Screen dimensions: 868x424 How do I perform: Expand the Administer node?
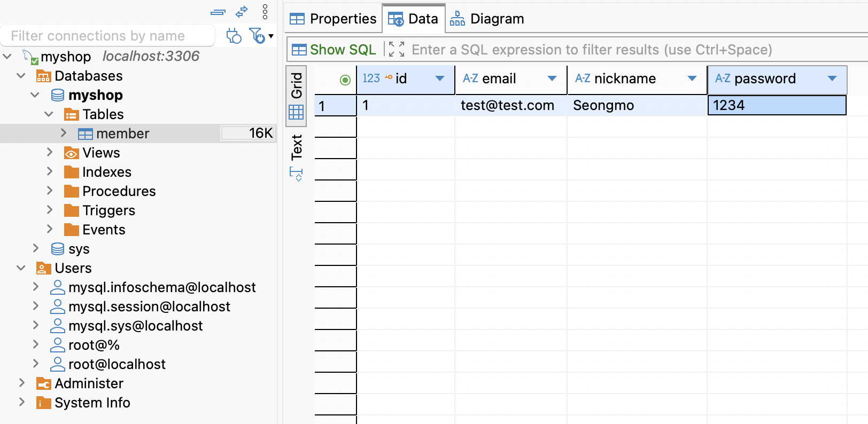point(22,383)
